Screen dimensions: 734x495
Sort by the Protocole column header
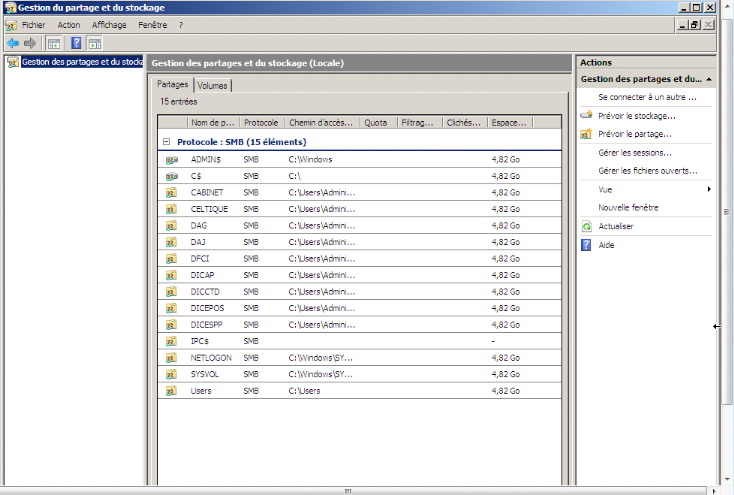pos(261,123)
